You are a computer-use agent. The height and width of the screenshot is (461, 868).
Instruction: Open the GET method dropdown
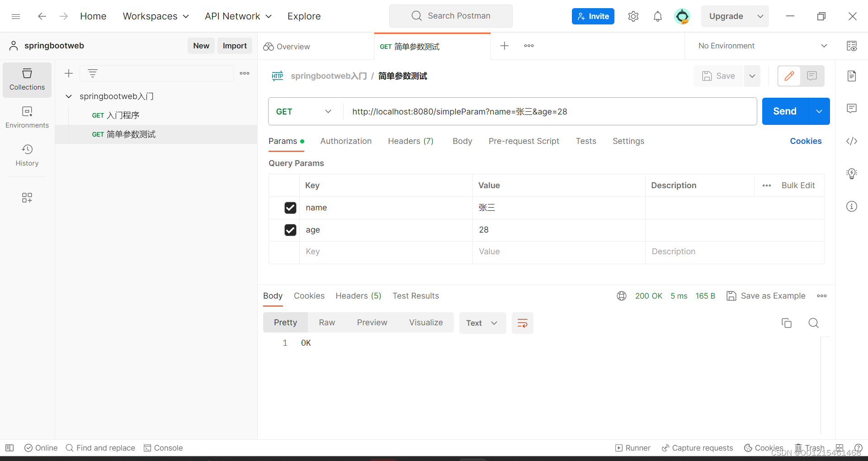(304, 111)
